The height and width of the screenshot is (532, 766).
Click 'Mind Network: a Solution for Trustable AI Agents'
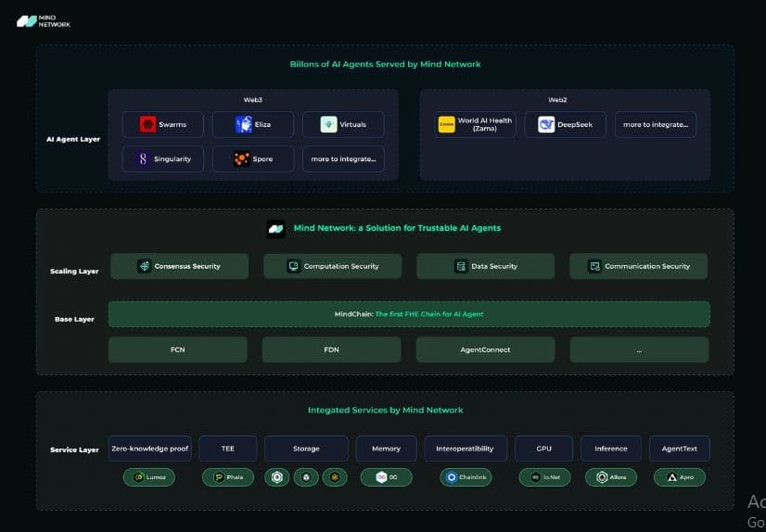[x=397, y=228]
